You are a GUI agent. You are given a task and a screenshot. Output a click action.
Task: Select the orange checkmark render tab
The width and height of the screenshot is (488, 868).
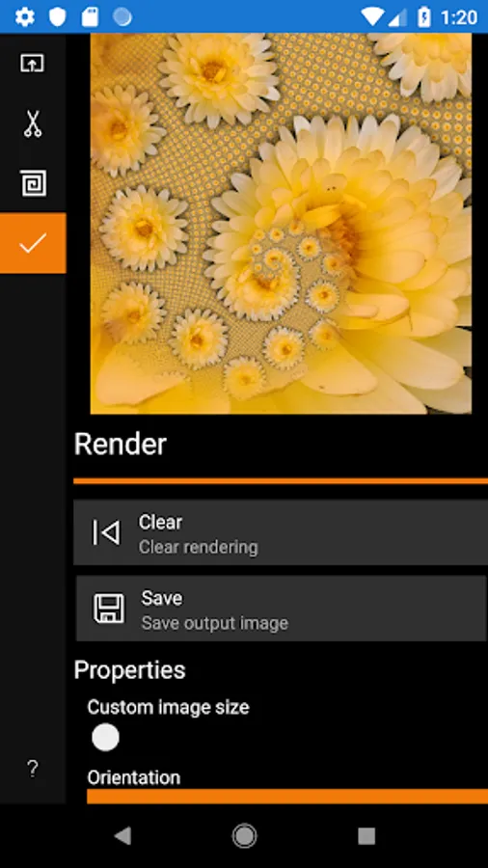coord(33,243)
